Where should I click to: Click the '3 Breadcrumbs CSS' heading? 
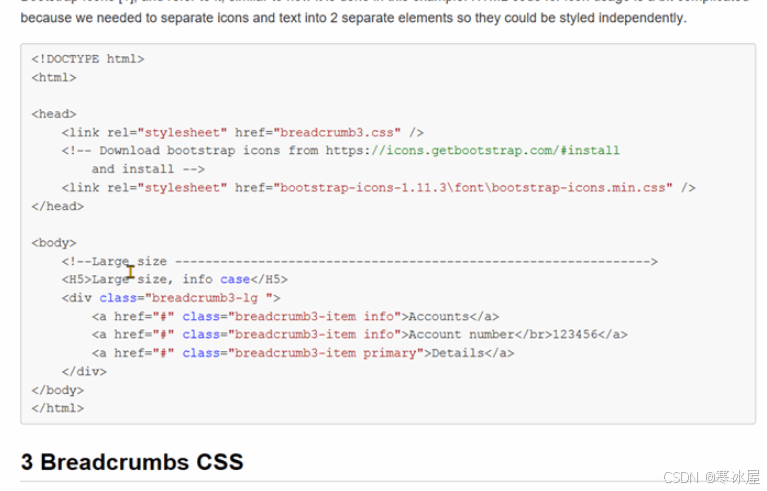(132, 462)
